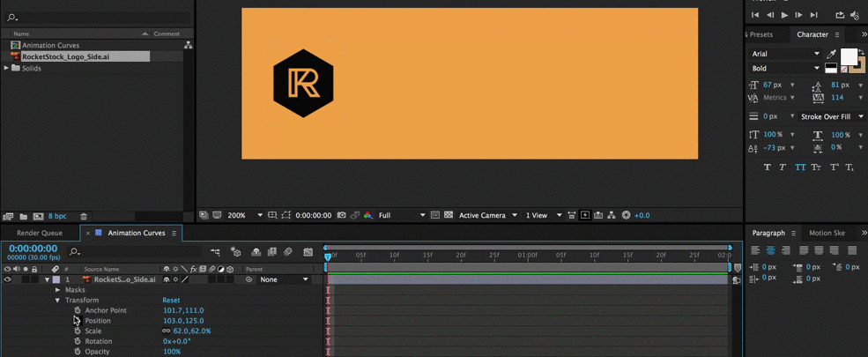Toggle All Caps text style
Viewport: 868px width, 357px height.
click(x=800, y=167)
